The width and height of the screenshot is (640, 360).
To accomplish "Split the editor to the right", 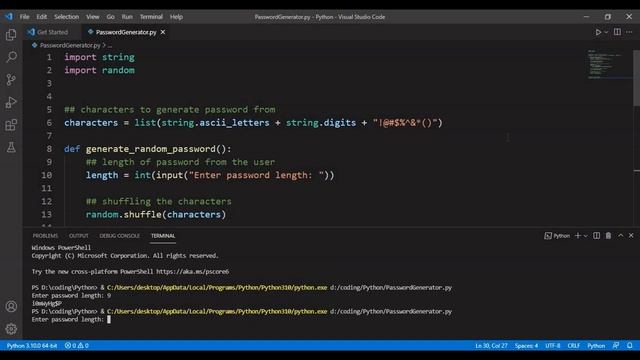I will tap(617, 32).
